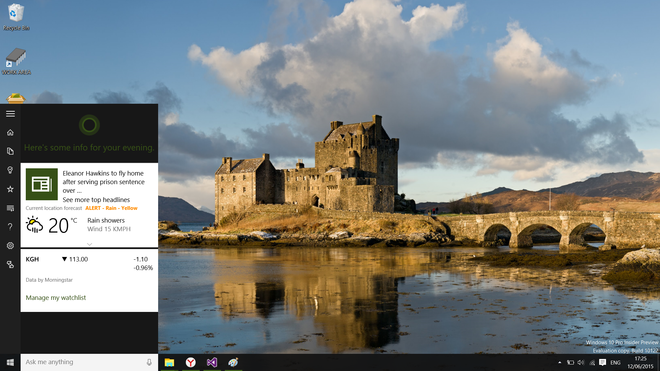Open the Windows Start button

(x=10, y=362)
